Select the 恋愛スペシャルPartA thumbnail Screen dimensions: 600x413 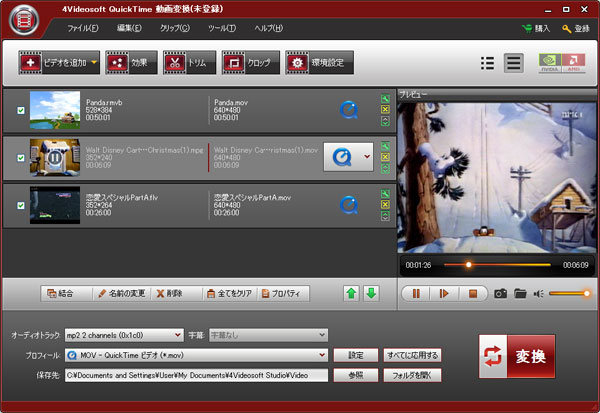tap(55, 205)
